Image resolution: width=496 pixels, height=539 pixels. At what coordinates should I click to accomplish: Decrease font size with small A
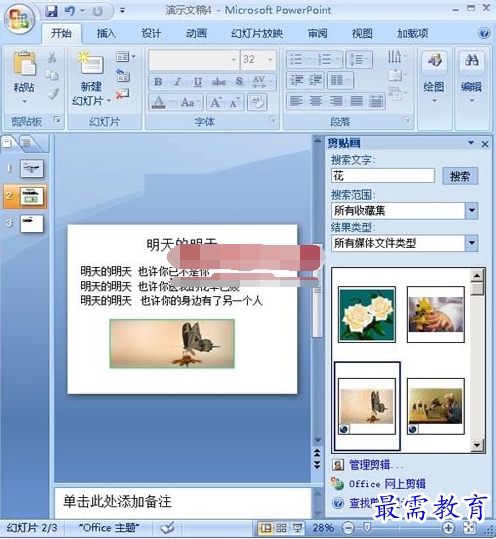234,102
